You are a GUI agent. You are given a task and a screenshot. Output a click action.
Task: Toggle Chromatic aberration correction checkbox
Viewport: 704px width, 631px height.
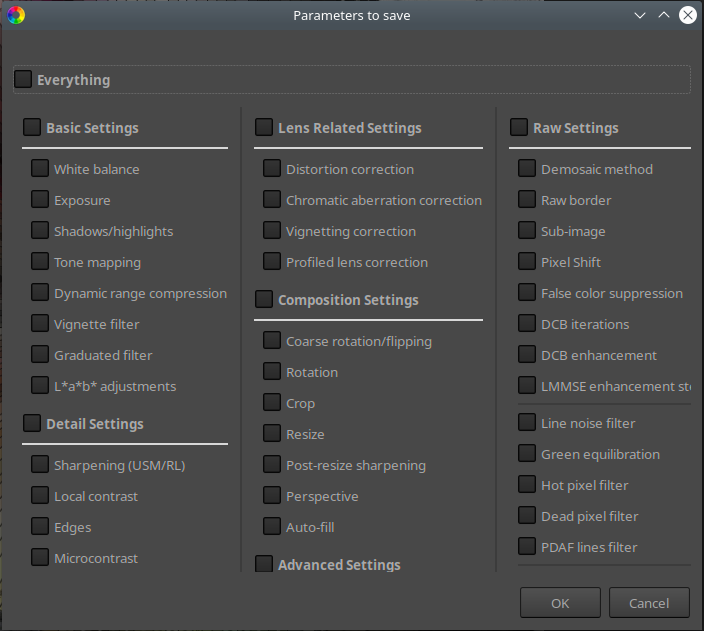(x=272, y=200)
